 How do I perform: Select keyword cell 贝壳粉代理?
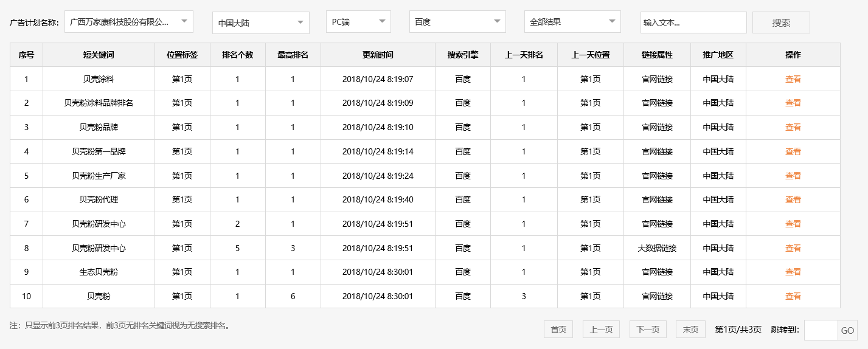99,199
